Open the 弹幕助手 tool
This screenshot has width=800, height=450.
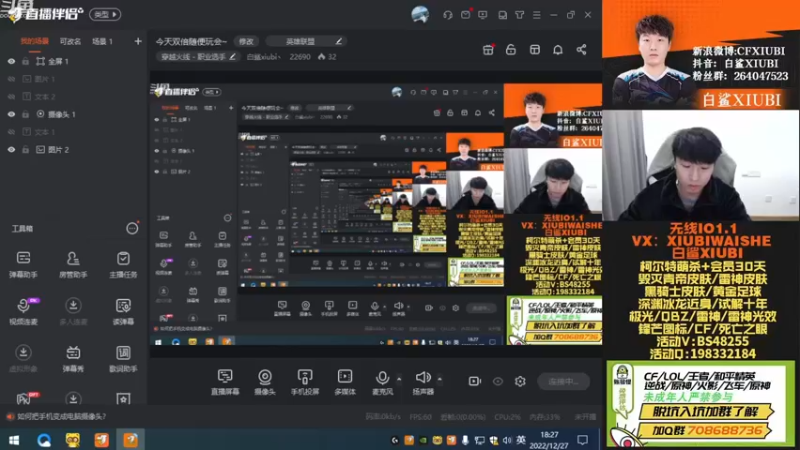(23, 264)
